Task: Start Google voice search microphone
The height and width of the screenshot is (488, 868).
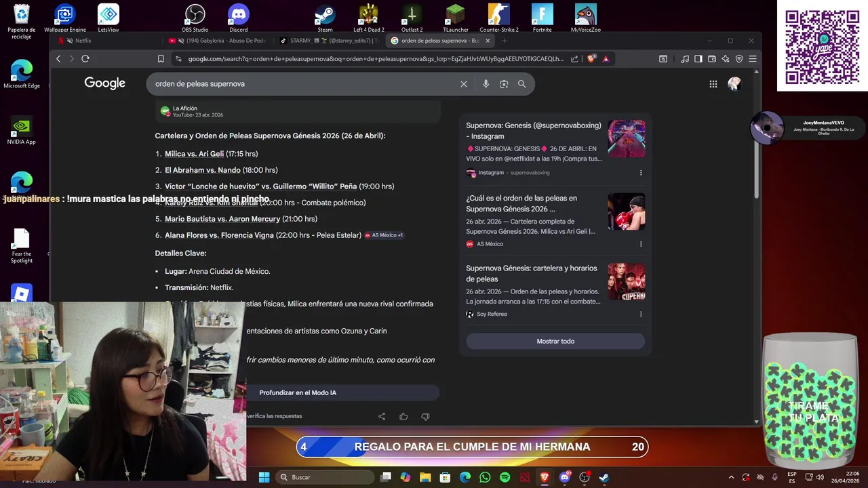Action: tap(486, 84)
